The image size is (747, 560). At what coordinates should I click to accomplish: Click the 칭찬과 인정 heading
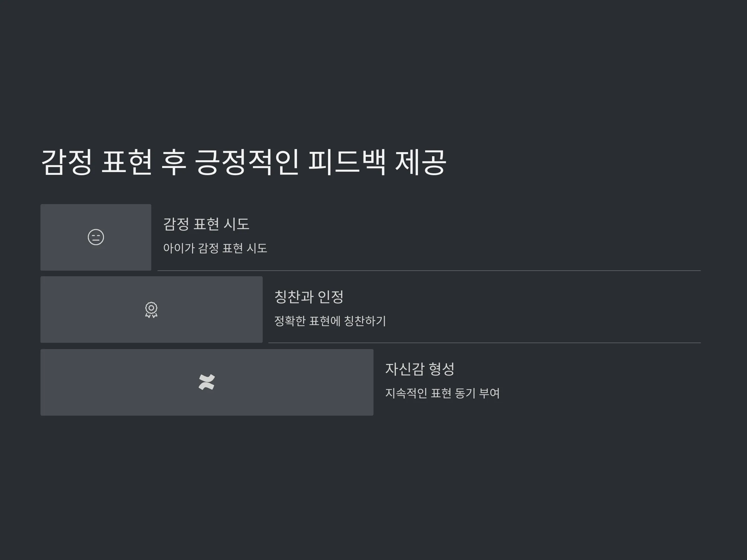pos(309,297)
